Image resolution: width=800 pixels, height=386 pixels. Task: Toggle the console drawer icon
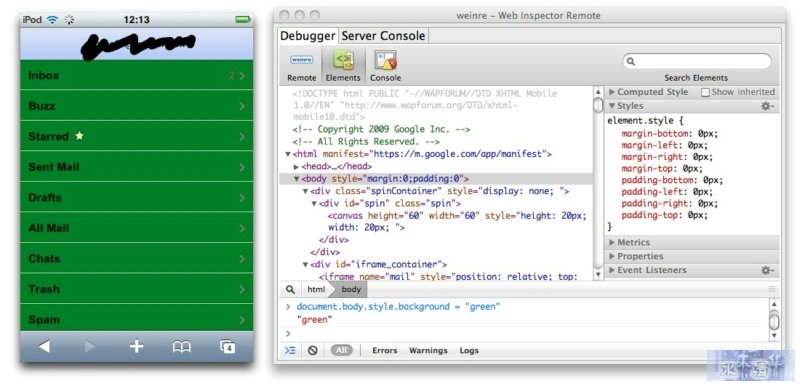point(290,350)
